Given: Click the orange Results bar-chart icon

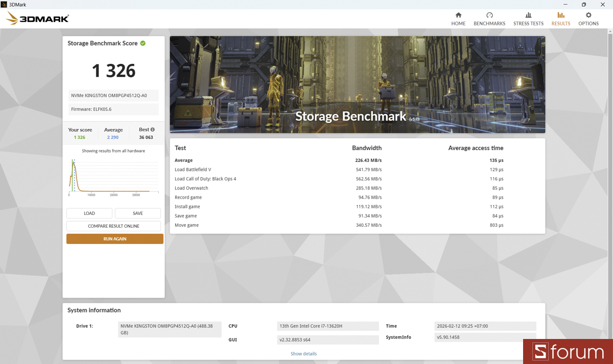Looking at the screenshot, I should (x=560, y=16).
